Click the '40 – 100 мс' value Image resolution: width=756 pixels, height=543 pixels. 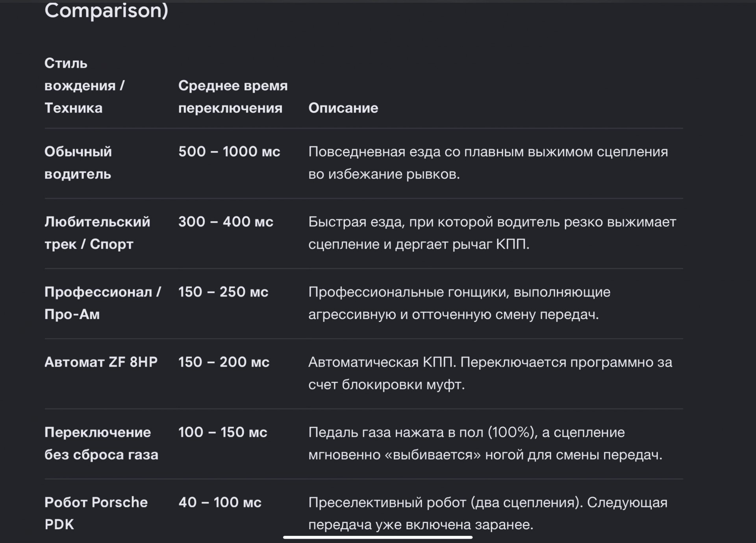pyautogui.click(x=220, y=502)
